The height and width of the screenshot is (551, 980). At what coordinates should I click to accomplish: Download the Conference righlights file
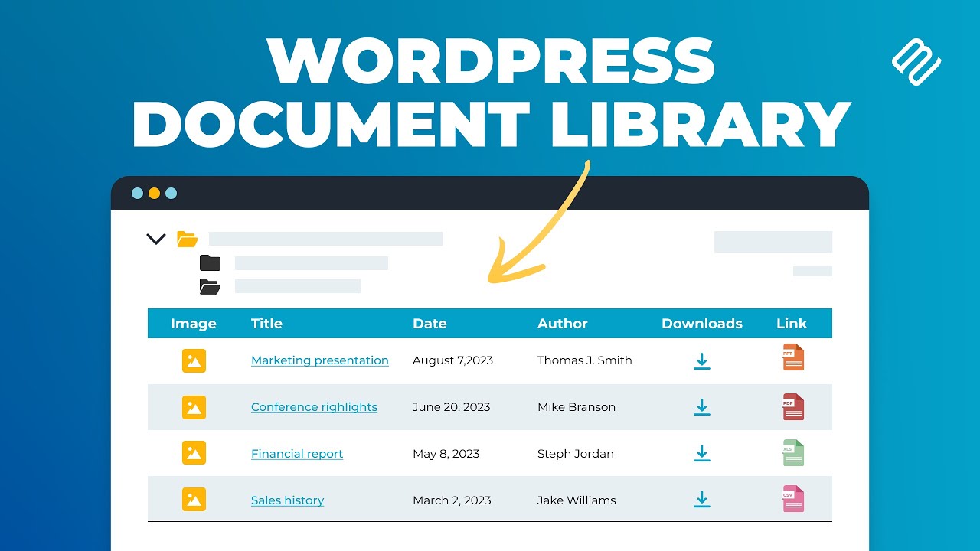pyautogui.click(x=702, y=407)
